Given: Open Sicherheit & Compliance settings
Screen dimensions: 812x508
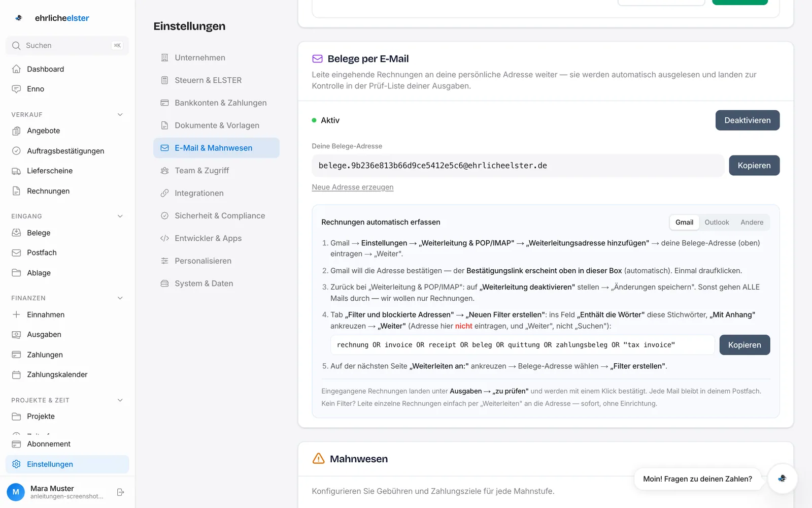Looking at the screenshot, I should click(216, 216).
